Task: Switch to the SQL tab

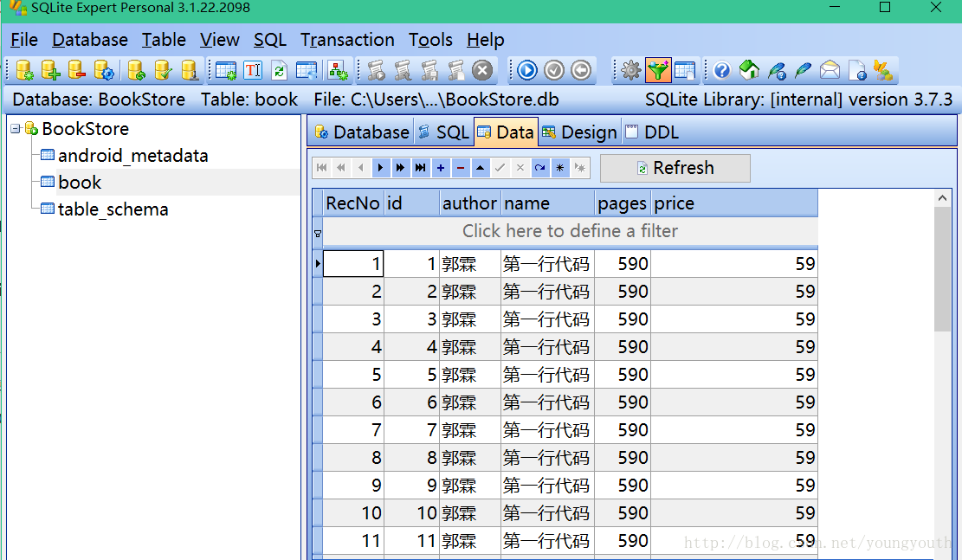Action: [443, 132]
